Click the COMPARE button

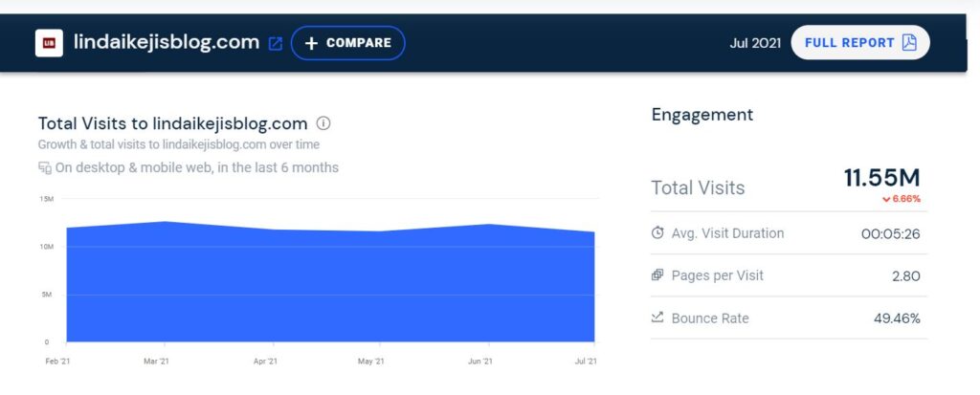pyautogui.click(x=348, y=43)
